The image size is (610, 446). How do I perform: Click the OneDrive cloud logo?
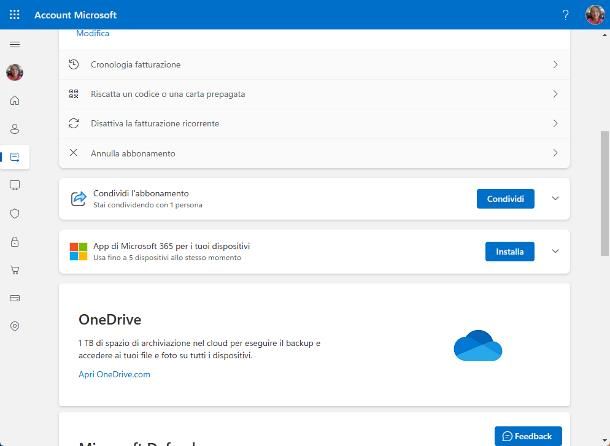(478, 346)
